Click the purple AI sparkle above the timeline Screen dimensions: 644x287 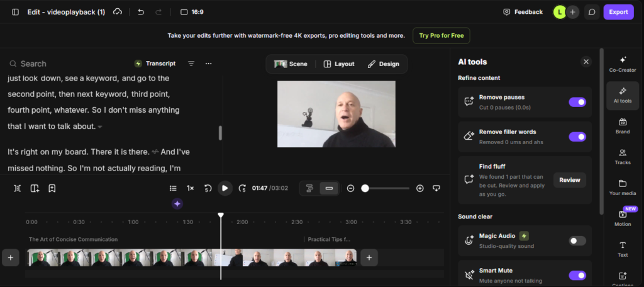click(177, 203)
